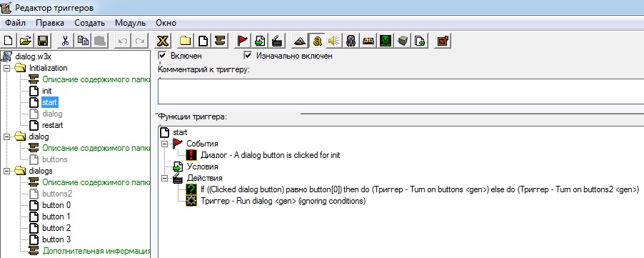Select 'Дополнительная информация' comment in tree
The height and width of the screenshot is (258, 644).
96,251
